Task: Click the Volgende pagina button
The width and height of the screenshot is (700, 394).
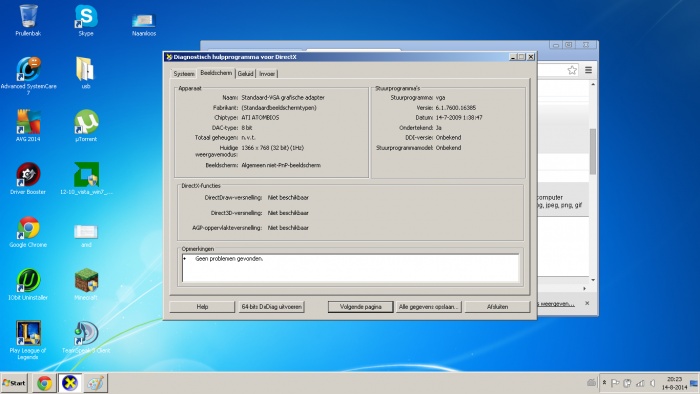Action: point(361,307)
